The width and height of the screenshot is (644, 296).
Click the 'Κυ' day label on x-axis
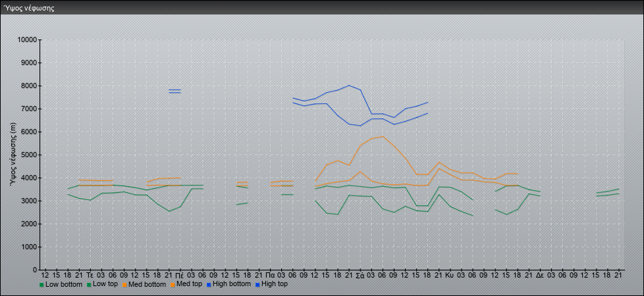(x=450, y=275)
